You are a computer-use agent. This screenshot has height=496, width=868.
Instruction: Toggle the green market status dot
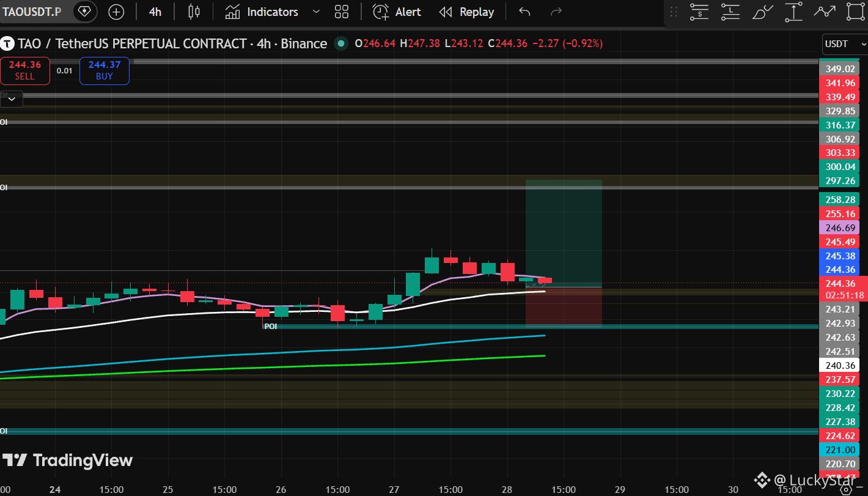pyautogui.click(x=341, y=43)
